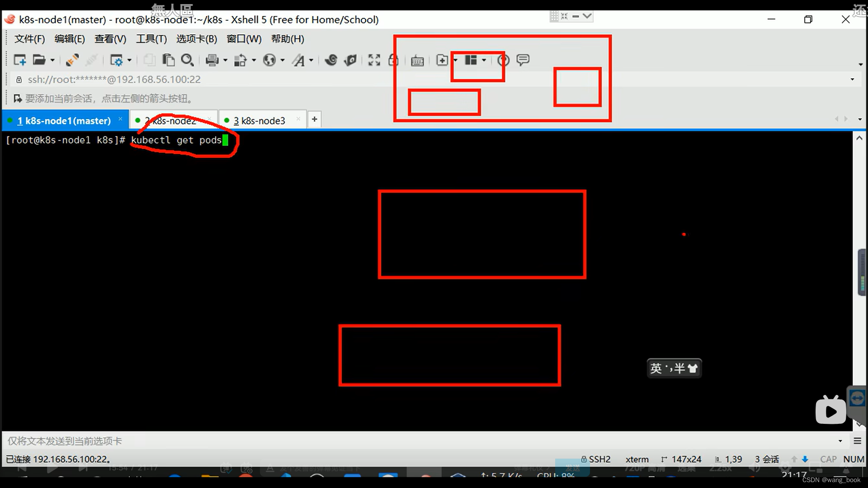This screenshot has width=868, height=488.
Task: Click the 147x24 terminal size entry
Action: [681, 459]
